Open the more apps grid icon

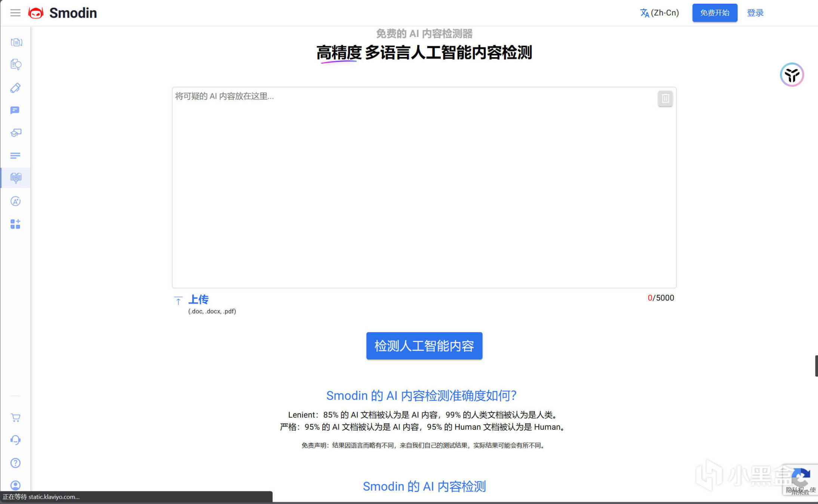pyautogui.click(x=15, y=224)
